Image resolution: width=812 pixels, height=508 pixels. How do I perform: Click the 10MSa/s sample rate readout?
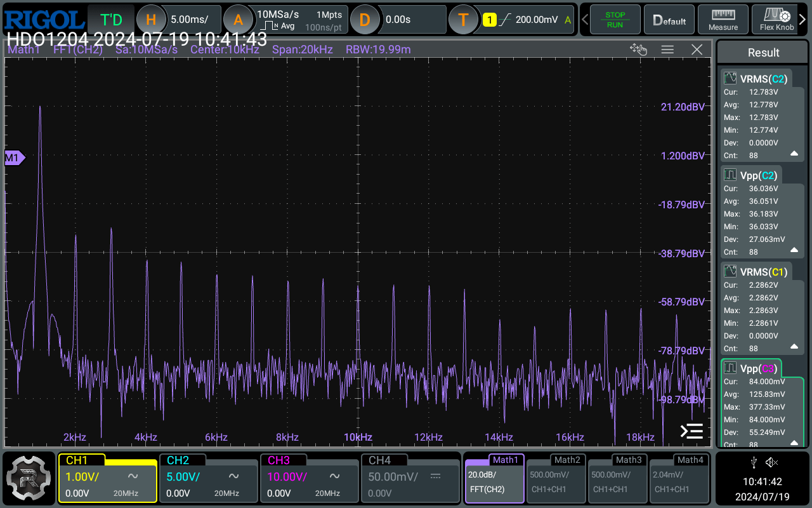click(x=278, y=14)
